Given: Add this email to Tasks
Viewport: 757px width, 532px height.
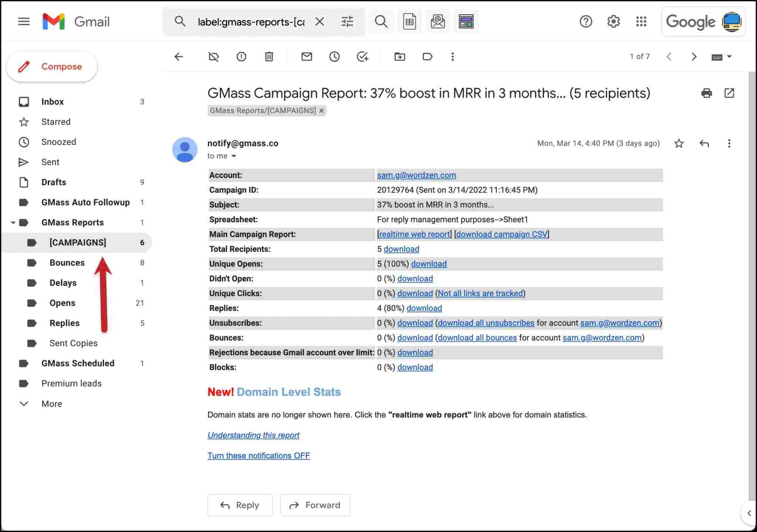Looking at the screenshot, I should (362, 57).
